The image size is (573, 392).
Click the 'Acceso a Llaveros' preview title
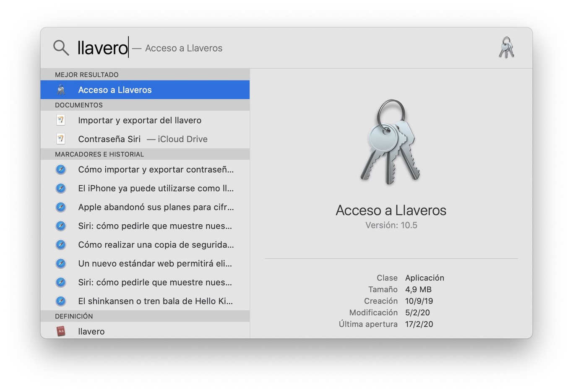(391, 210)
